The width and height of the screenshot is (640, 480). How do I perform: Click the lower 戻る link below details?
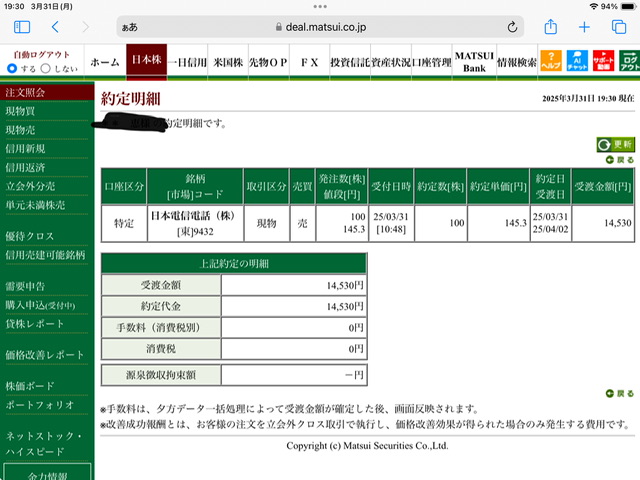pos(620,393)
